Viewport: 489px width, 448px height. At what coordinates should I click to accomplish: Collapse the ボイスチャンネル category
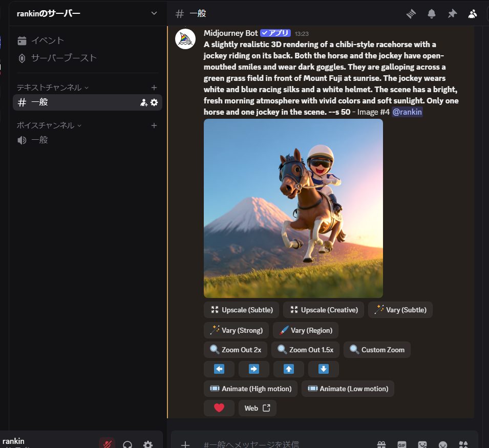pos(49,125)
